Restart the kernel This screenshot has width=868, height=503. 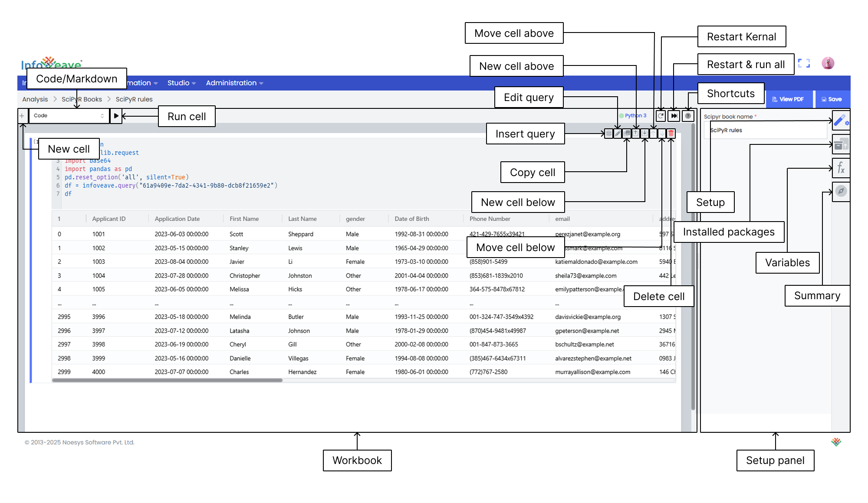click(661, 116)
